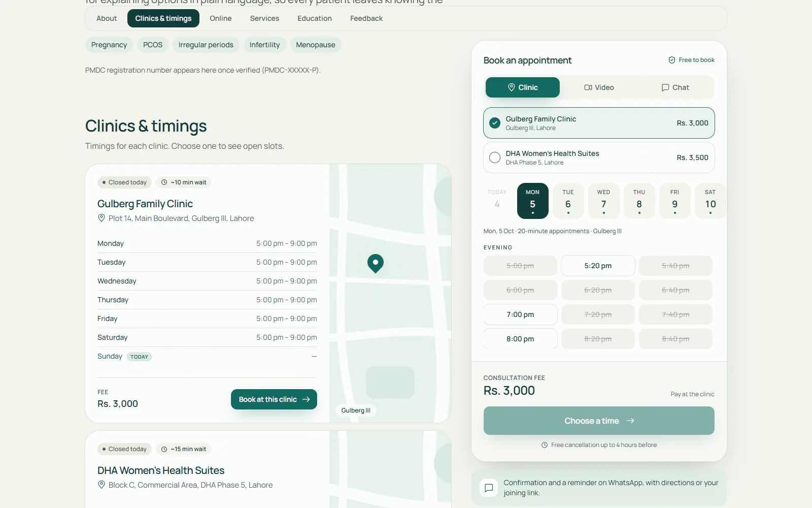Pick Friday 9 in date selector
Viewport: 812px width, 508px height.
[x=674, y=201]
